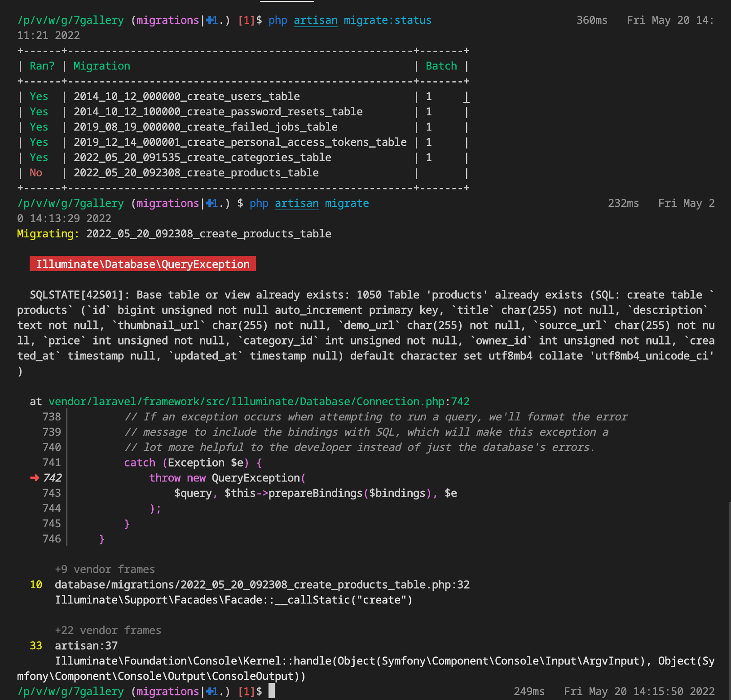Click the yellow 'Migrating:' label
The height and width of the screenshot is (700, 731).
tap(48, 234)
